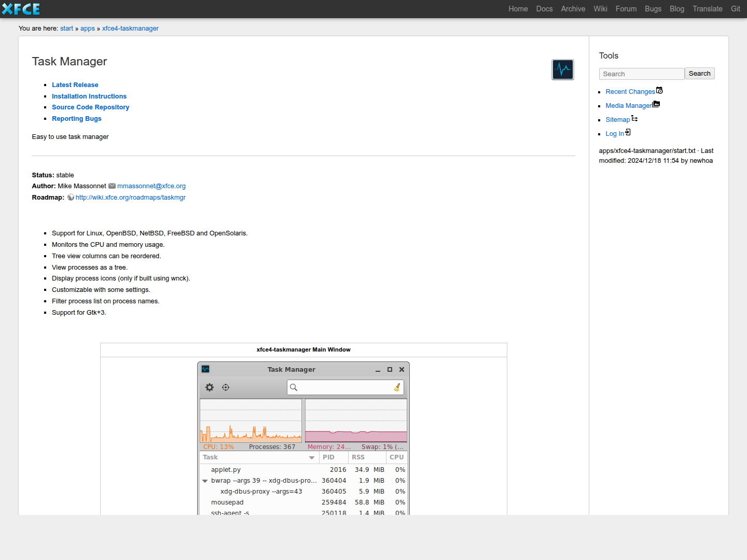This screenshot has width=747, height=560.
Task: Click the 'Processes: 367' status text
Action: (x=272, y=447)
